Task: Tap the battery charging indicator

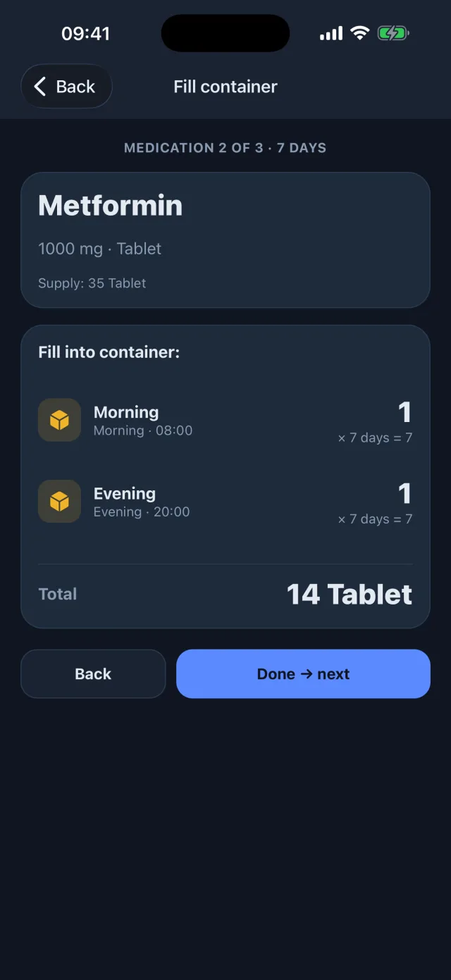Action: [x=393, y=33]
